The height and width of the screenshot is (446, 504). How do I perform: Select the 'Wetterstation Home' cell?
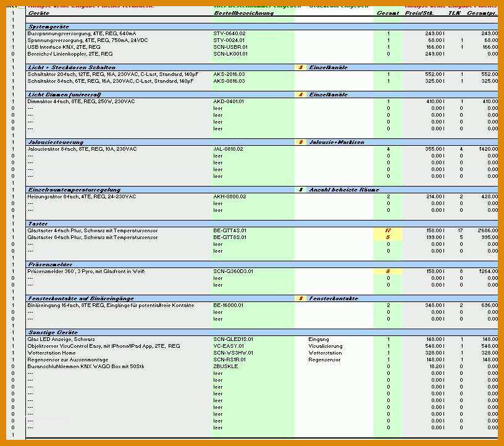click(x=51, y=353)
